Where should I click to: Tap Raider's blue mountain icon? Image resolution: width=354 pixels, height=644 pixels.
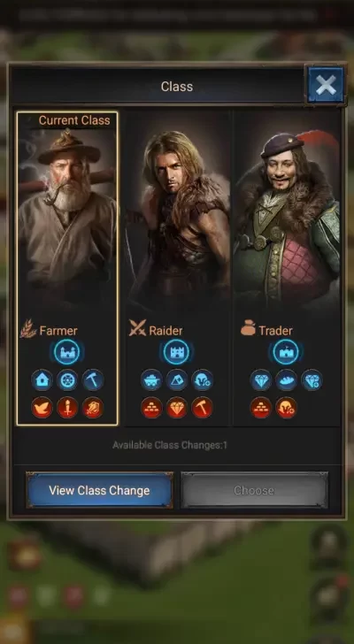tap(177, 380)
